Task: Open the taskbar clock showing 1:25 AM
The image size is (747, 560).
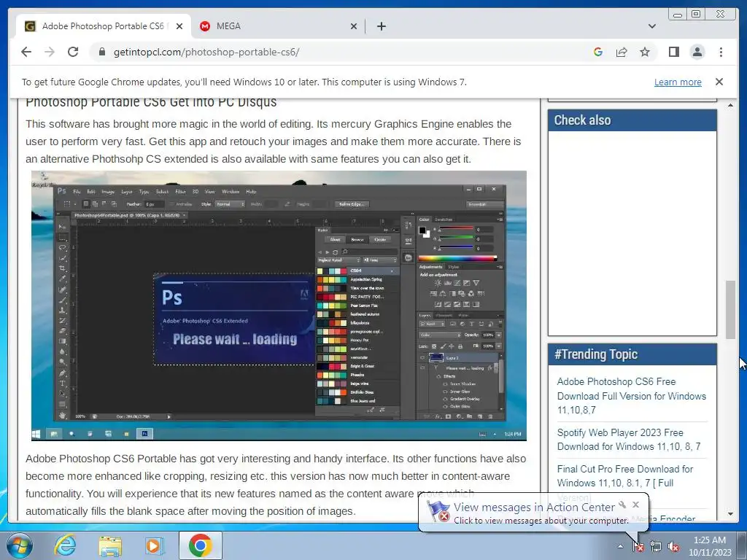Action: click(710, 546)
